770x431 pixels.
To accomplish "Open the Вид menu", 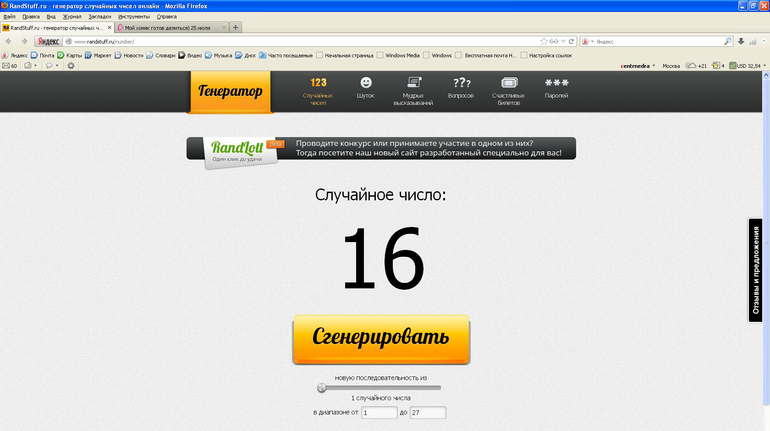I will point(51,17).
